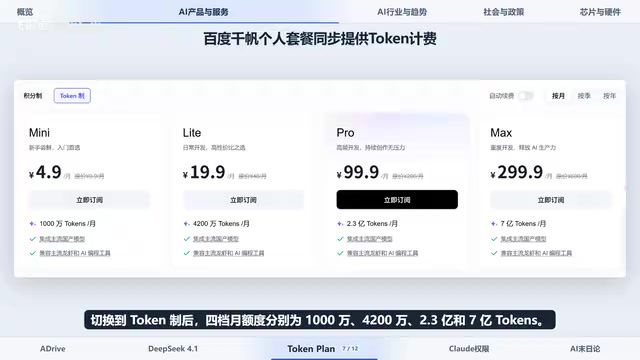This screenshot has width=640, height=360.
Task: Click the 4200 万 Tokens /月 text
Action: pos(221,224)
